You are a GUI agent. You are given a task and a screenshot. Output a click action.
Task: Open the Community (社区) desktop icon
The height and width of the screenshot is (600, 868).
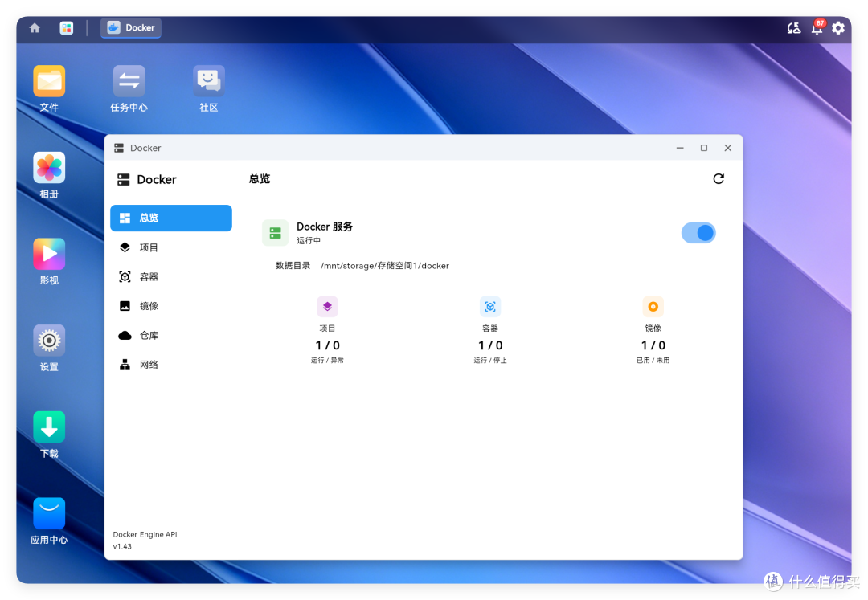tap(208, 81)
